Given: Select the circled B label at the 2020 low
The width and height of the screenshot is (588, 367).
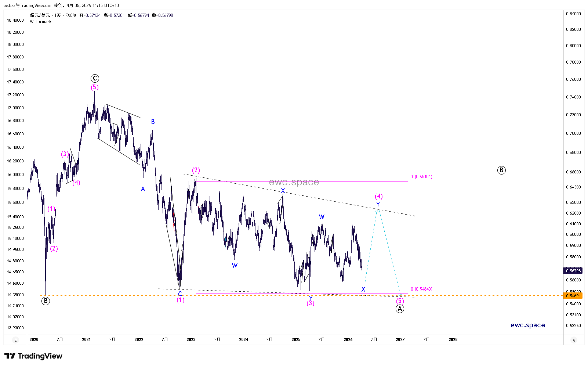Looking at the screenshot, I should 46,301.
